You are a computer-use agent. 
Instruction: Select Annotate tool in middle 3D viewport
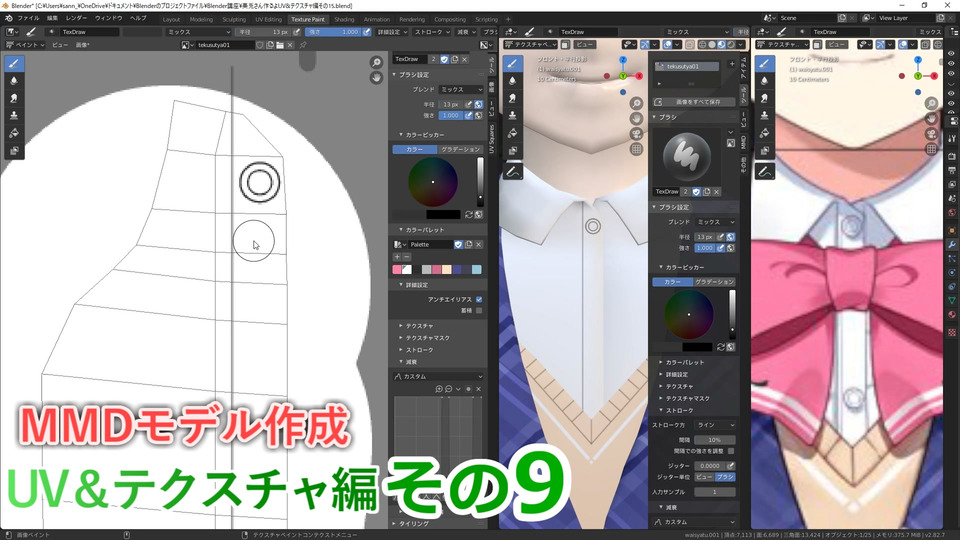tap(512, 172)
